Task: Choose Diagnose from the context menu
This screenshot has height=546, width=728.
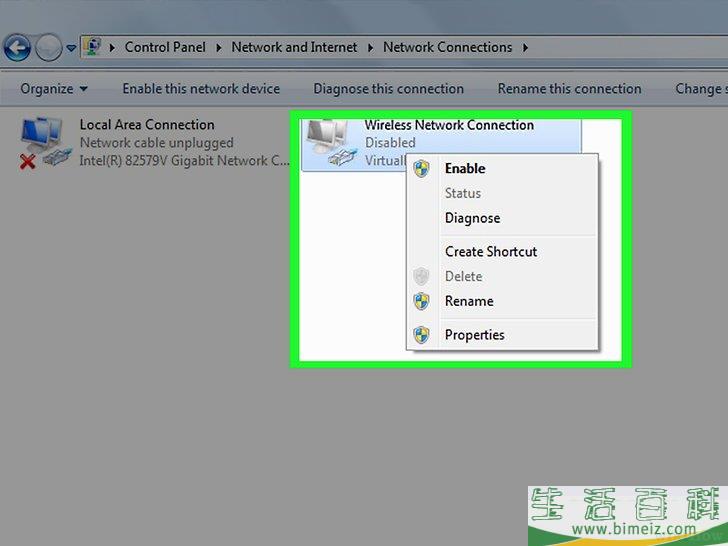Action: tap(472, 218)
